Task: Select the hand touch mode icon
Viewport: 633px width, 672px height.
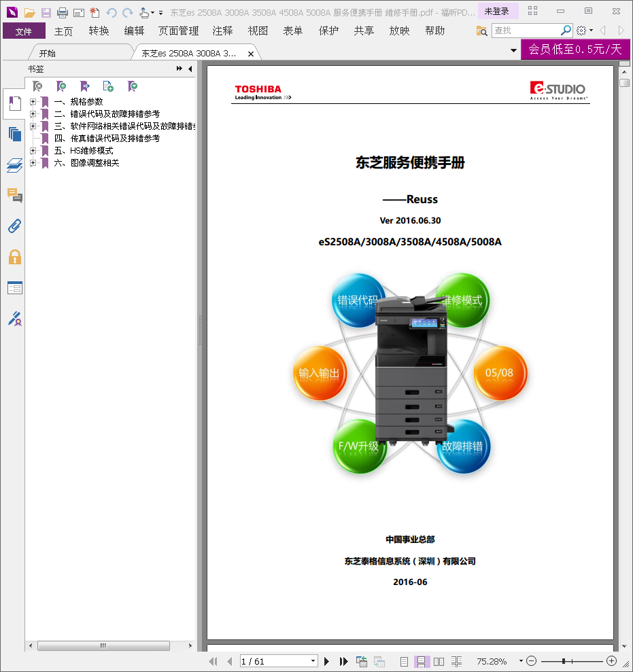Action: point(144,12)
